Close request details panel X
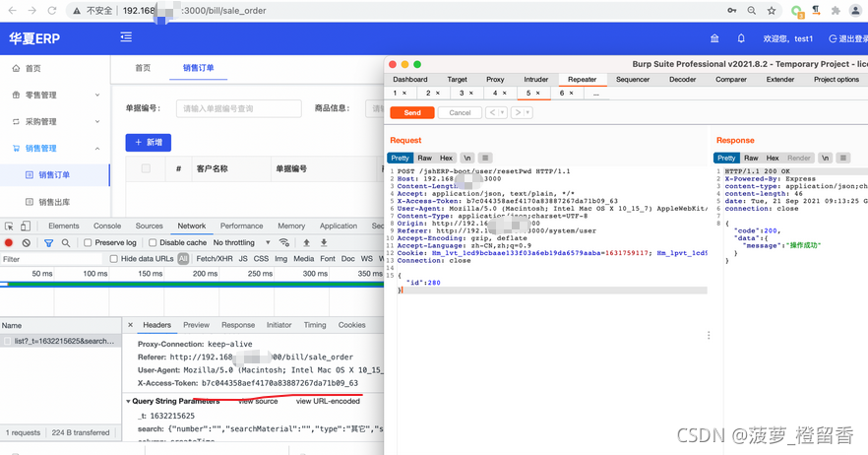Image resolution: width=868 pixels, height=455 pixels. click(130, 325)
